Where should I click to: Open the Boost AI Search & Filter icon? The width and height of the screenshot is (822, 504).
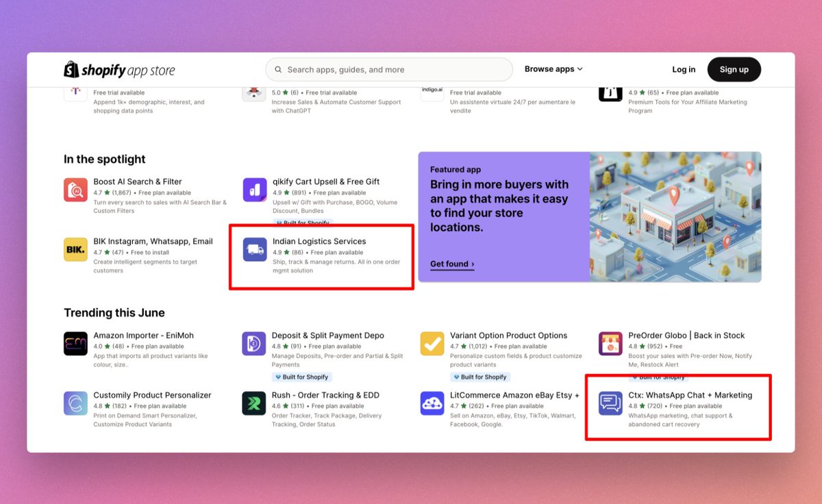[75, 190]
